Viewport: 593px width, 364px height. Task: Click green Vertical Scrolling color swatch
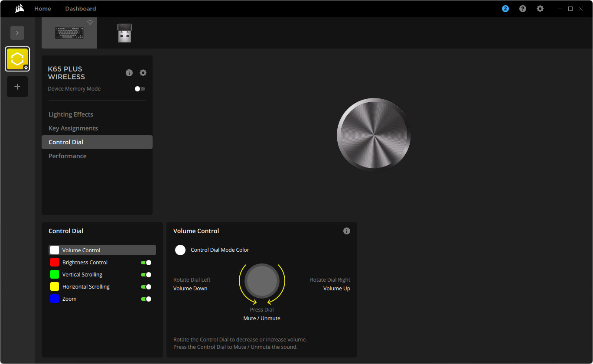click(55, 274)
